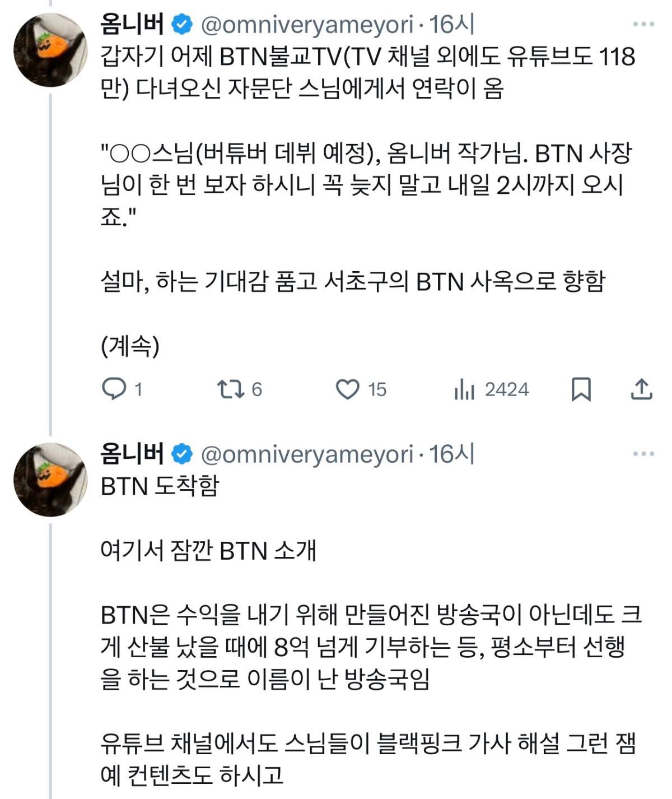Click the verified badge on first tweet

pyautogui.click(x=181, y=25)
